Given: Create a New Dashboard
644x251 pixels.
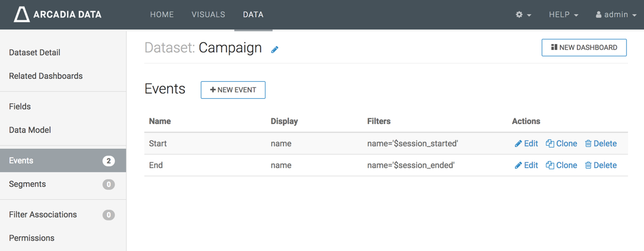Looking at the screenshot, I should tap(584, 48).
